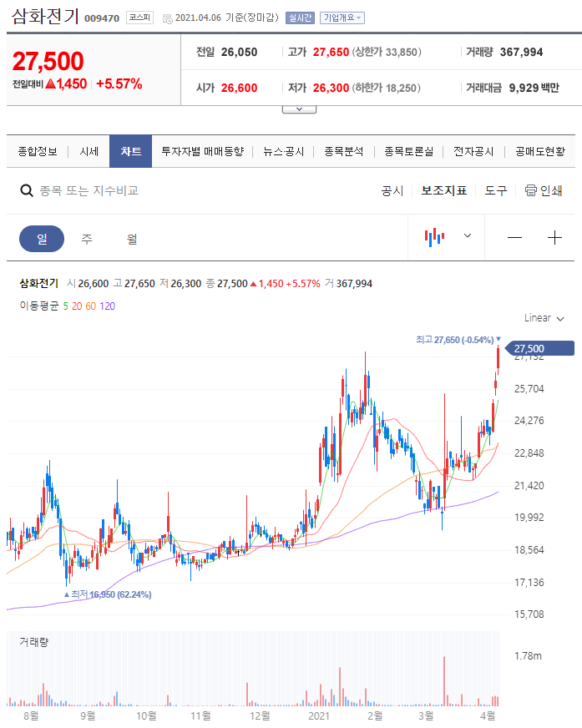Click the 삼화전기 stock title
Screen dimensions: 582x728
pos(44,16)
